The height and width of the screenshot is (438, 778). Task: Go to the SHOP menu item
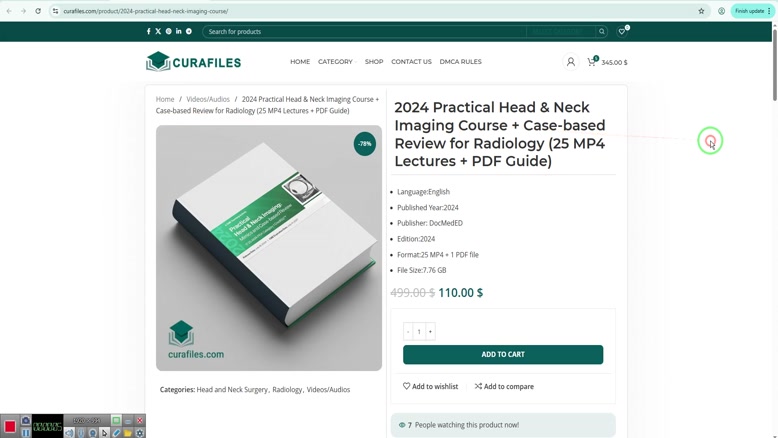[374, 62]
